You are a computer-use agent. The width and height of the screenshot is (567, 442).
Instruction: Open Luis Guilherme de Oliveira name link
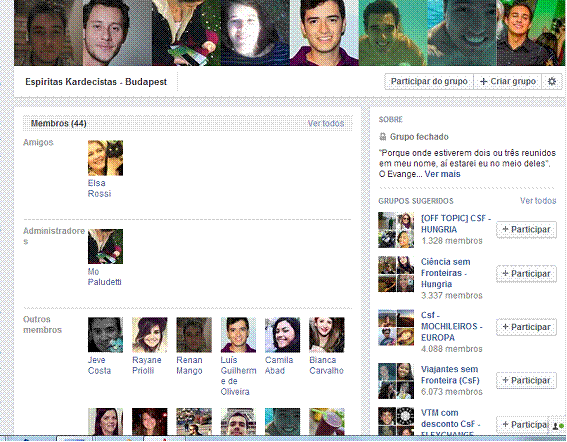click(x=238, y=376)
